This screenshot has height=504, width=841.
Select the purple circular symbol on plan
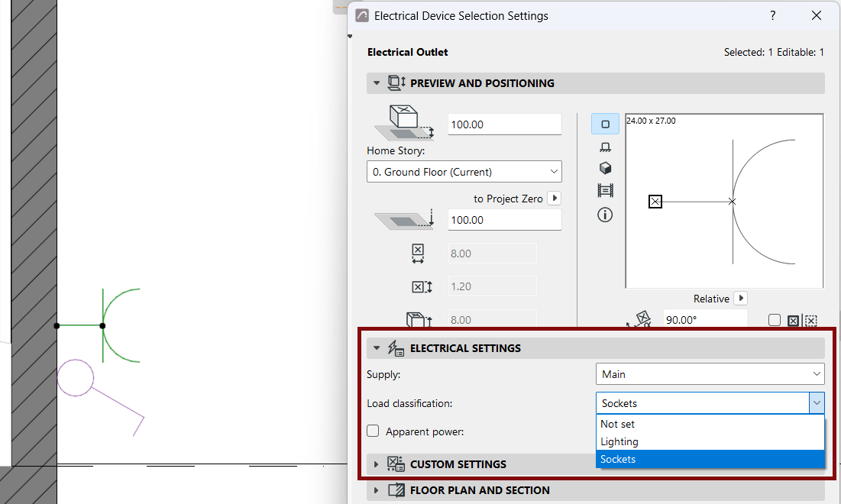tap(76, 377)
